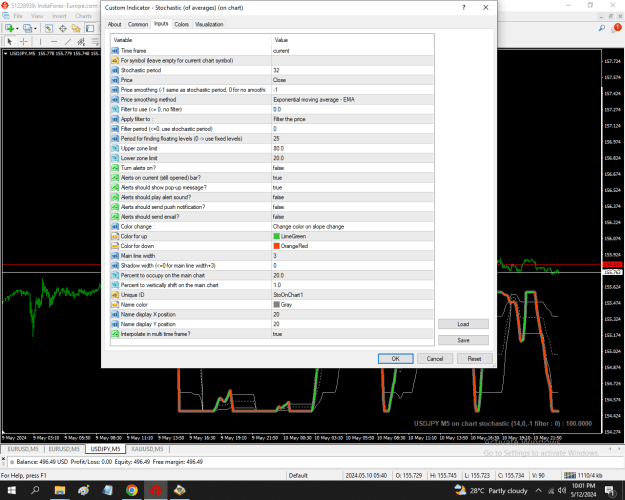Click the Reset button
This screenshot has height=500, width=625.
tap(474, 359)
